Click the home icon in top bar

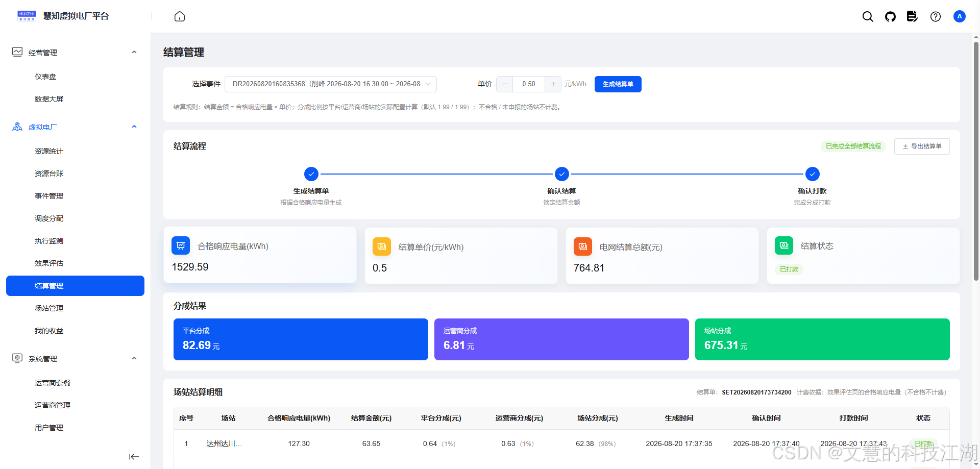click(180, 16)
